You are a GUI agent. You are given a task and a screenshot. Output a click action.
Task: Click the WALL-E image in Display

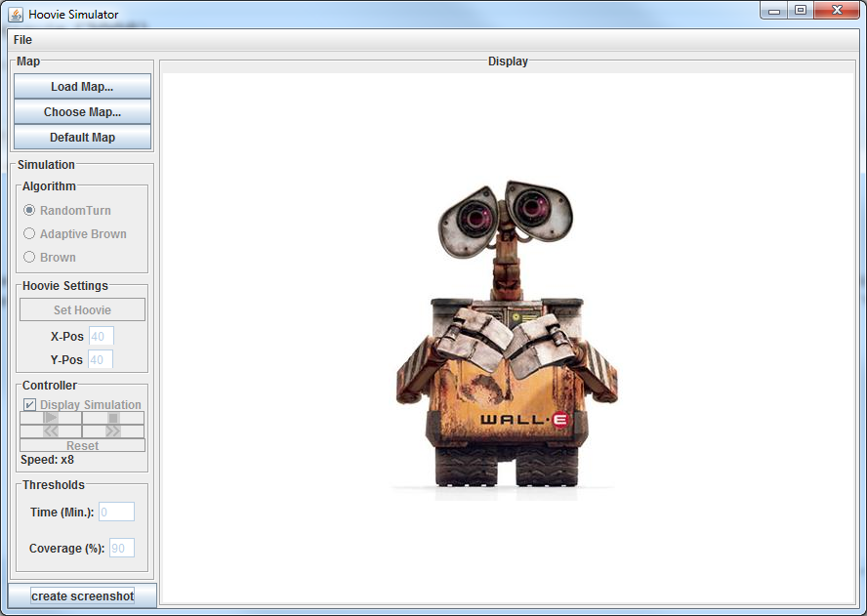pyautogui.click(x=507, y=339)
